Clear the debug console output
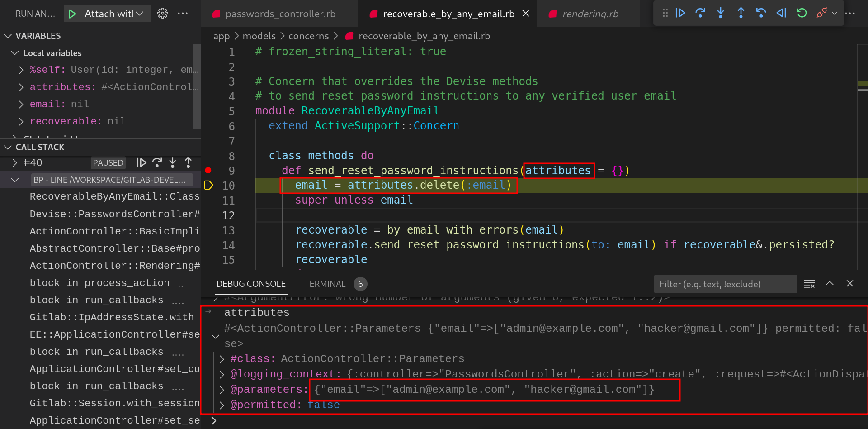Image resolution: width=868 pixels, height=429 pixels. click(x=809, y=284)
